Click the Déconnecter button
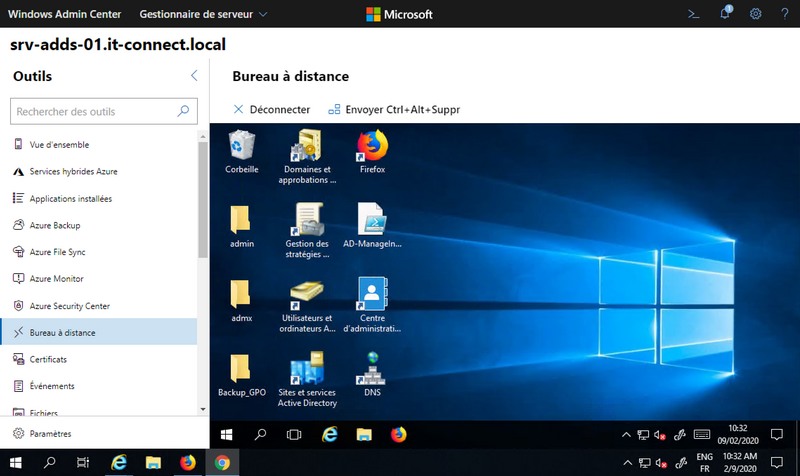 pyautogui.click(x=271, y=109)
